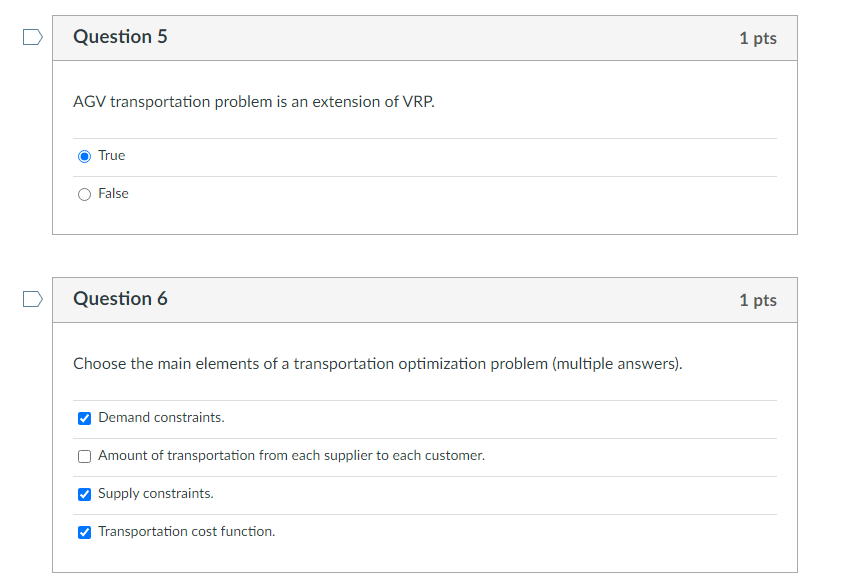Viewport: 841px width, 580px height.
Task: Click the Transportation cost function label text
Action: click(x=186, y=532)
